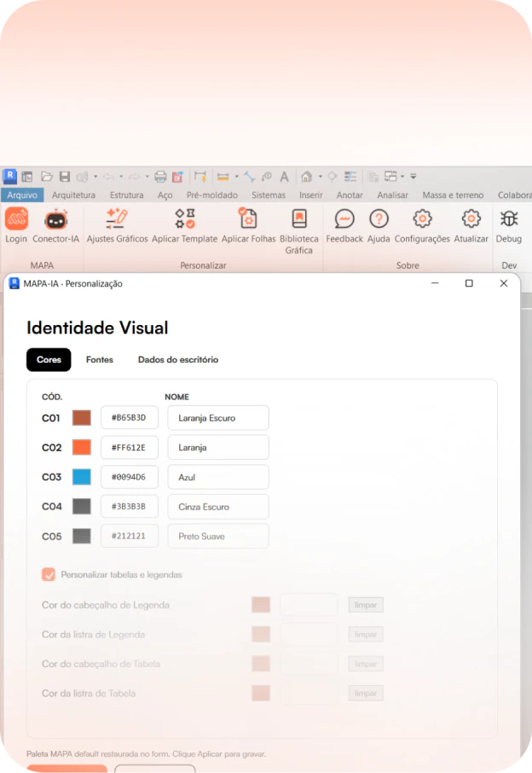Click the Print icon in quick toolbar
The image size is (532, 773).
pyautogui.click(x=160, y=177)
